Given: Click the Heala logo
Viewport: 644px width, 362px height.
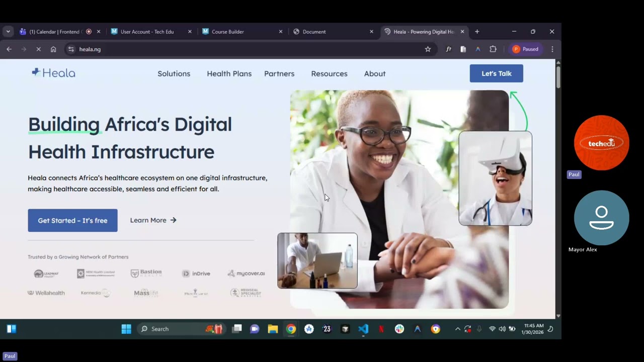Looking at the screenshot, I should [x=53, y=73].
